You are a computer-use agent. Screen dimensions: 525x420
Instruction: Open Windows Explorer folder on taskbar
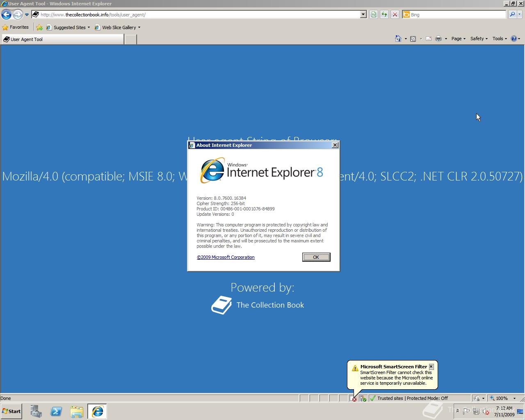click(x=77, y=411)
